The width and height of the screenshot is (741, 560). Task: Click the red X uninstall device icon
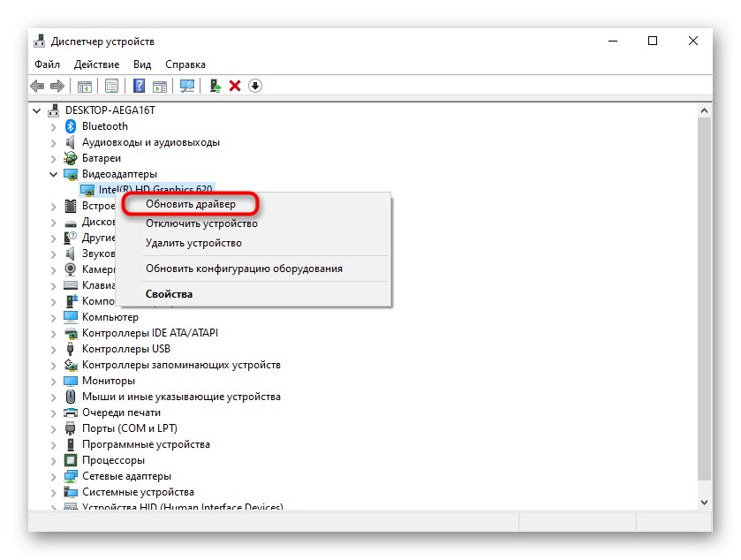(x=235, y=86)
